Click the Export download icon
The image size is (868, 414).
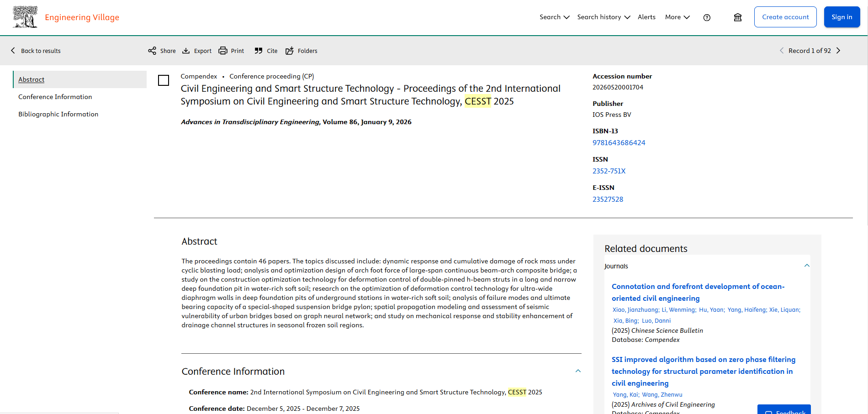(x=186, y=51)
